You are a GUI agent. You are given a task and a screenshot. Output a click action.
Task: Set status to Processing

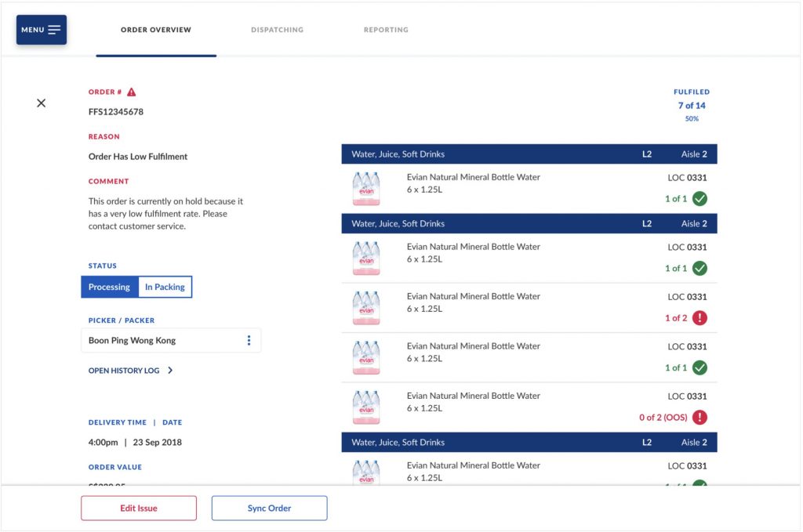click(x=110, y=287)
